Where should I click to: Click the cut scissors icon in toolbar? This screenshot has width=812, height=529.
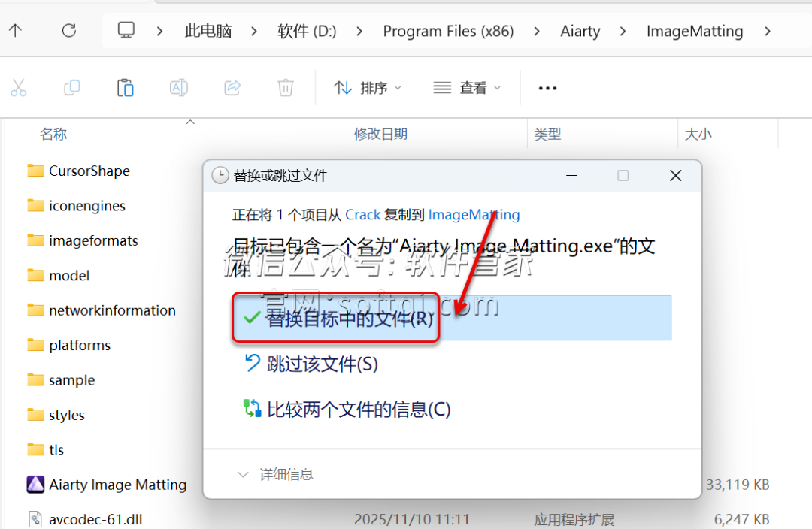(x=19, y=88)
